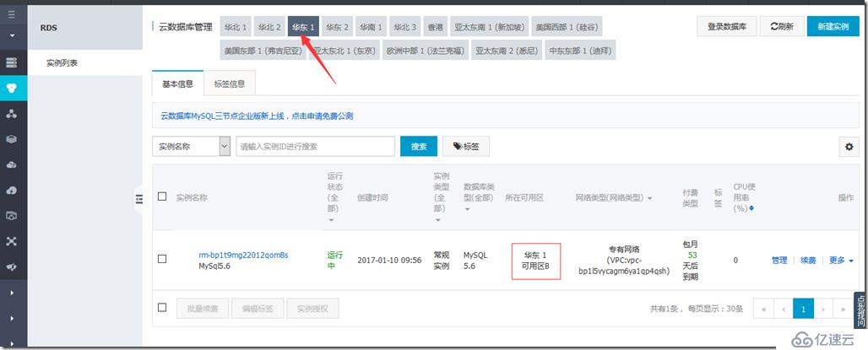Collapse the RDS side panel handle
The height and width of the screenshot is (350, 868).
click(x=138, y=199)
